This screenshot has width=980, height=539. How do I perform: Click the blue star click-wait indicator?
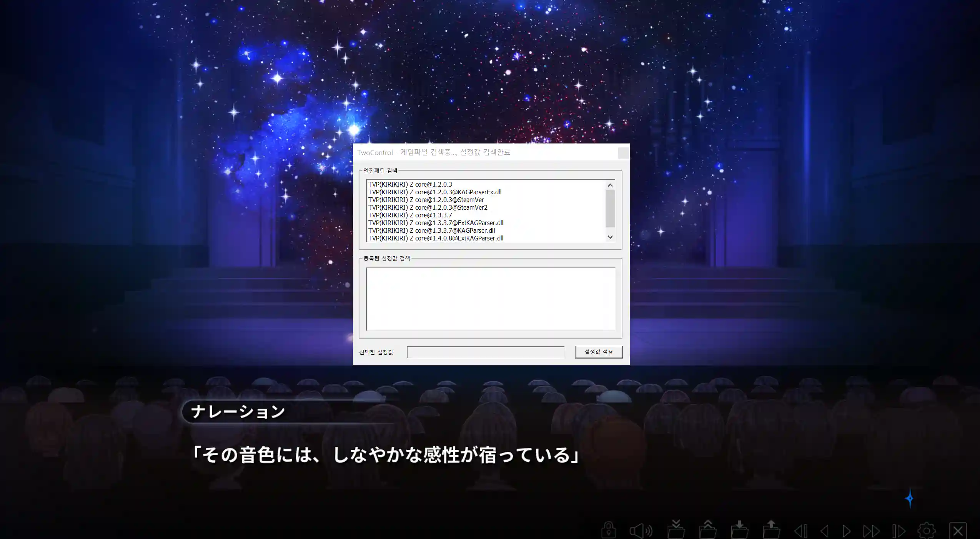pyautogui.click(x=910, y=499)
